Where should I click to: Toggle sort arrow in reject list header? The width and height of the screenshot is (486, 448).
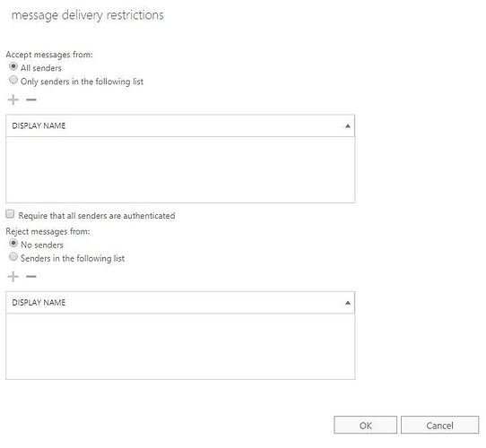348,303
